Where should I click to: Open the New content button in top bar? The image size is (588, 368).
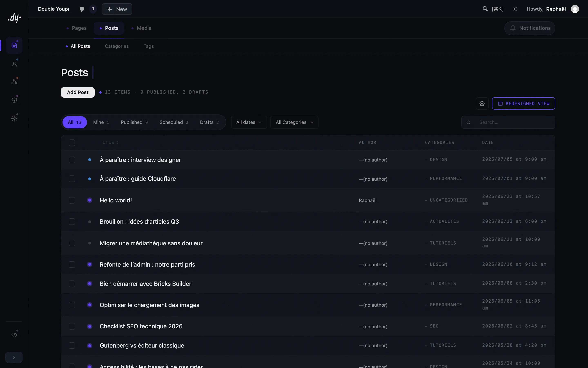[117, 9]
